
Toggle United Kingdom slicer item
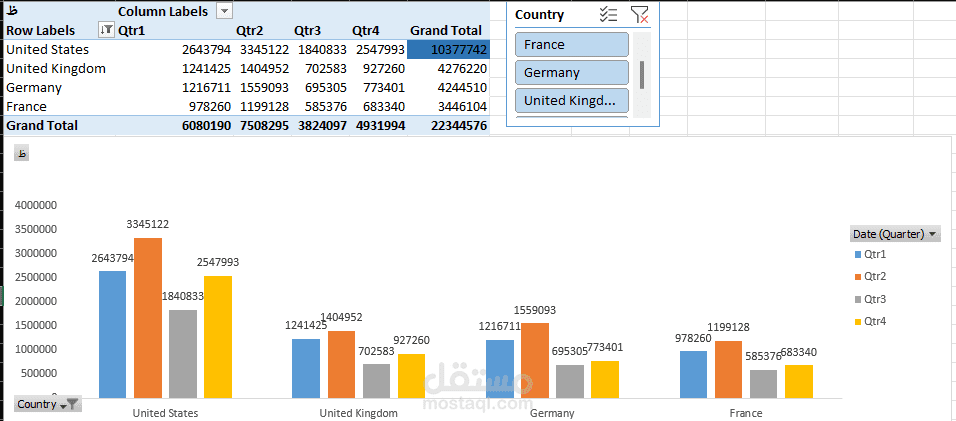(572, 100)
